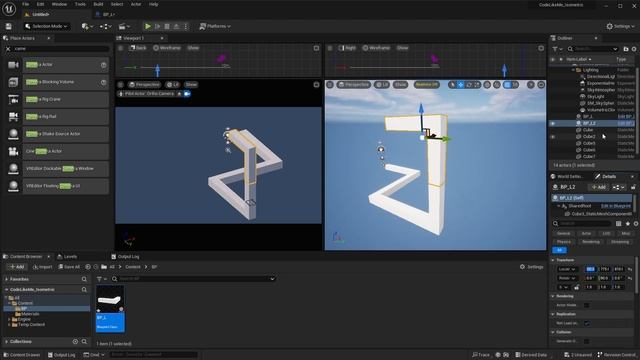Click Save All in Content Browser
640x360 pixels.
pyautogui.click(x=69, y=267)
